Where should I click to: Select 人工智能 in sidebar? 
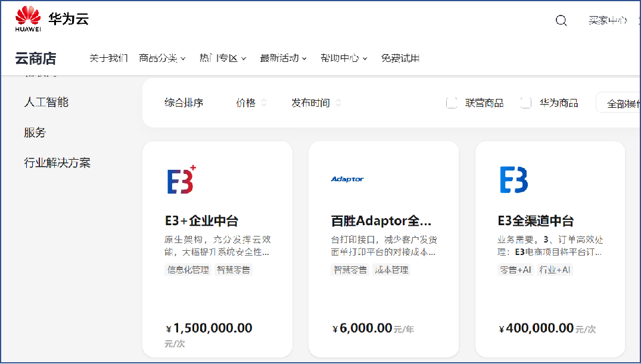[46, 102]
